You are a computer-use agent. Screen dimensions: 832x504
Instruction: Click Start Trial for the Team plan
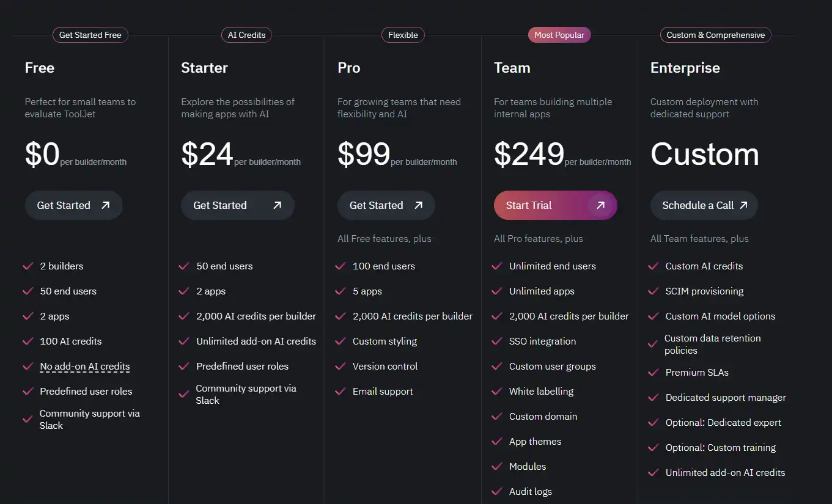click(555, 205)
